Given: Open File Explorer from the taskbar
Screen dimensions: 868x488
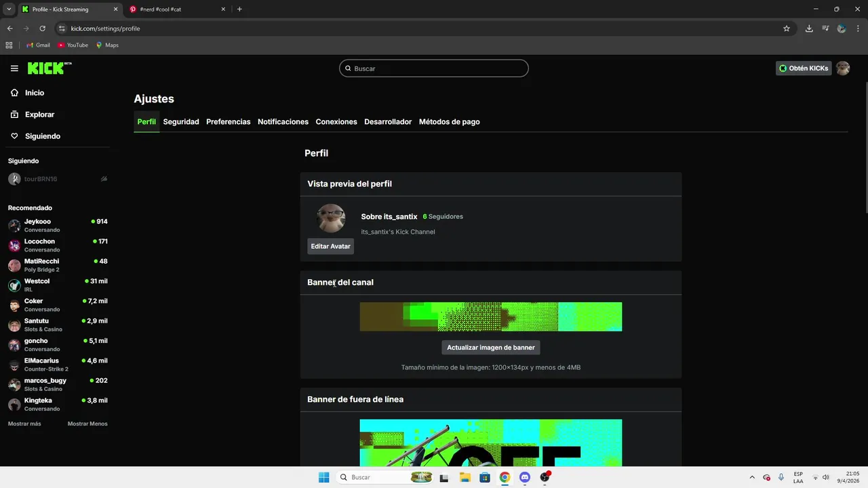Looking at the screenshot, I should tap(465, 477).
